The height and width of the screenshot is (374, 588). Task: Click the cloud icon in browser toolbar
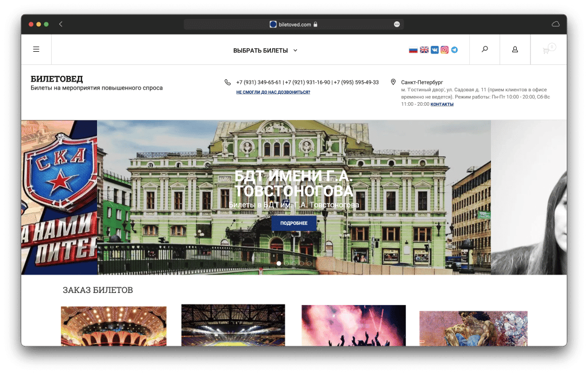(555, 24)
